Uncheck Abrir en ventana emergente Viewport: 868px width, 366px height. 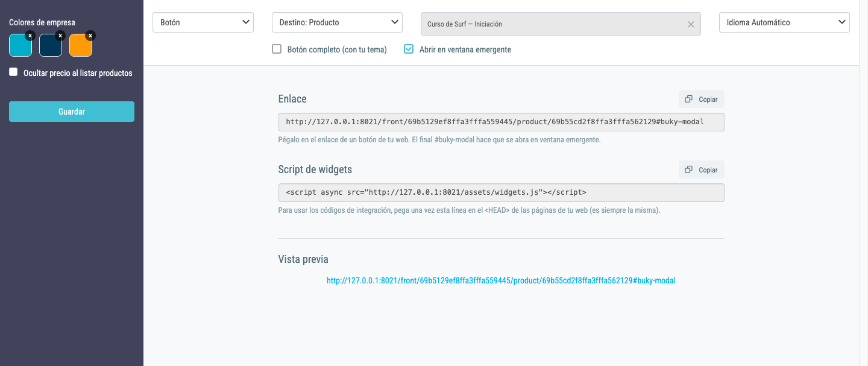tap(409, 49)
